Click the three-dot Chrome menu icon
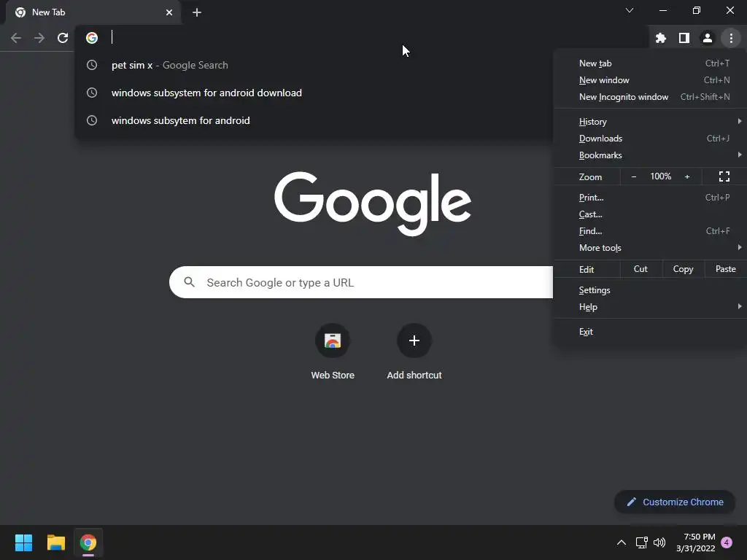747x560 pixels. [x=731, y=38]
